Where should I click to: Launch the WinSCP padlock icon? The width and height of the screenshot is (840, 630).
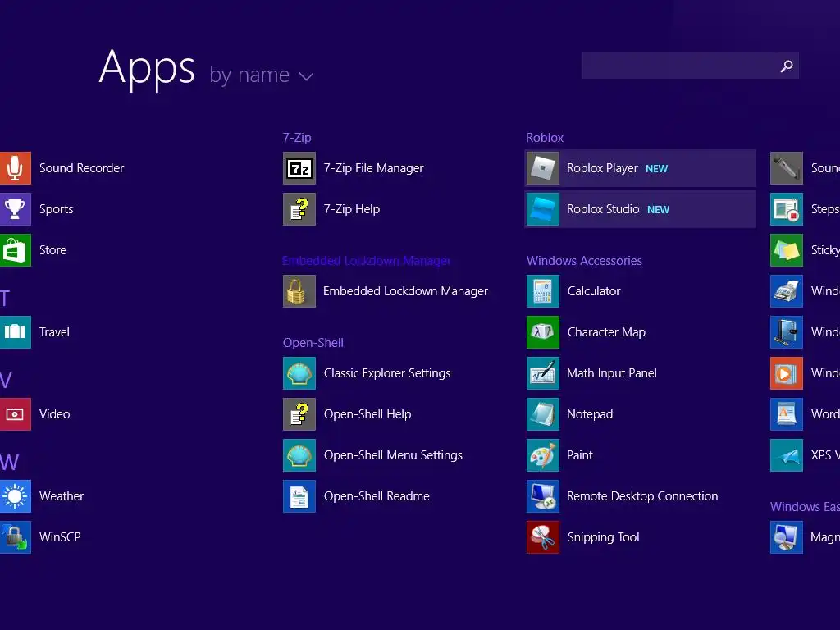pyautogui.click(x=15, y=537)
